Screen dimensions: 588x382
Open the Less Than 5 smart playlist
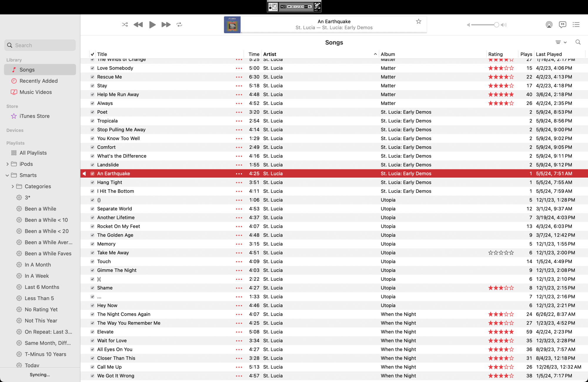[x=40, y=298]
